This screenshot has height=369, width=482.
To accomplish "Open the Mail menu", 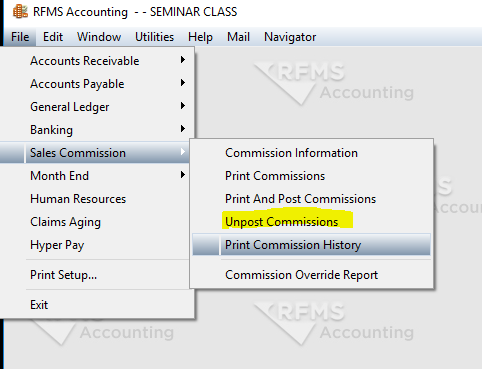I will click(x=238, y=37).
